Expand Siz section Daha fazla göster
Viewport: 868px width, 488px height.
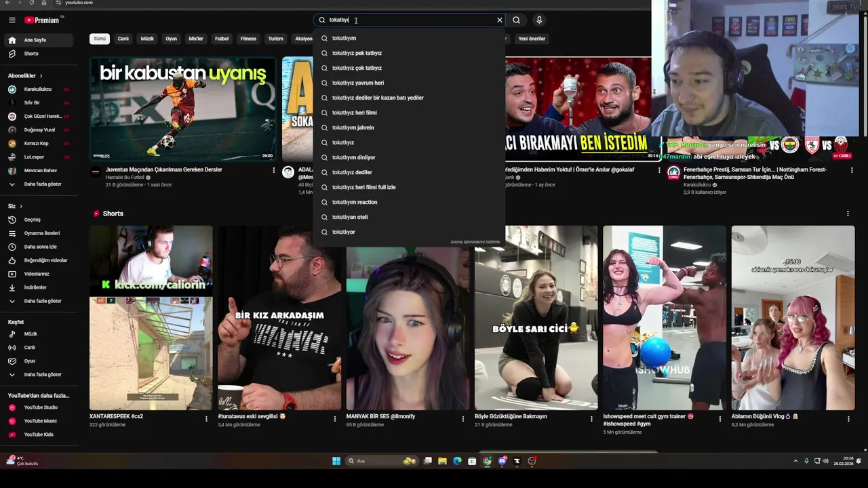click(37, 301)
